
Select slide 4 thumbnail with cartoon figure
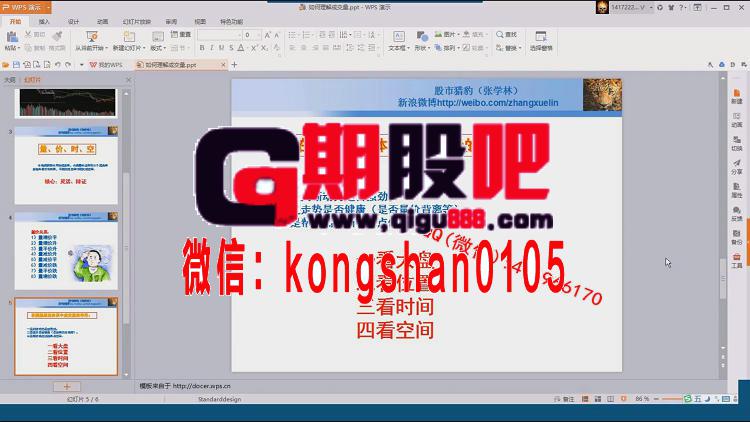click(x=66, y=250)
